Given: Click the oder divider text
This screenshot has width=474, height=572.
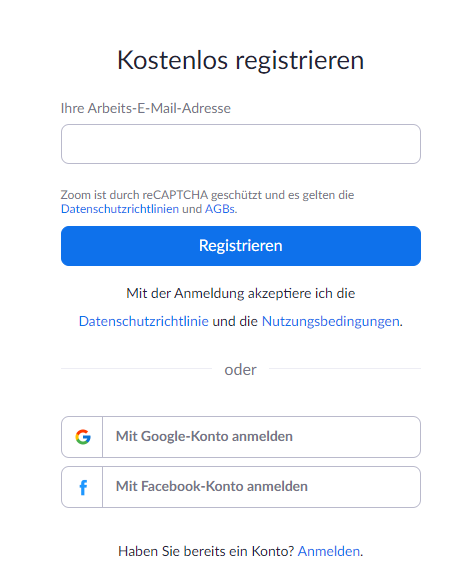Looking at the screenshot, I should [x=240, y=370].
